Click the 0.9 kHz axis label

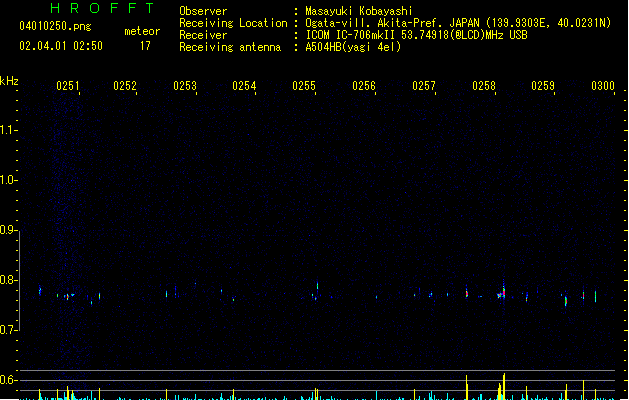(x=7, y=230)
